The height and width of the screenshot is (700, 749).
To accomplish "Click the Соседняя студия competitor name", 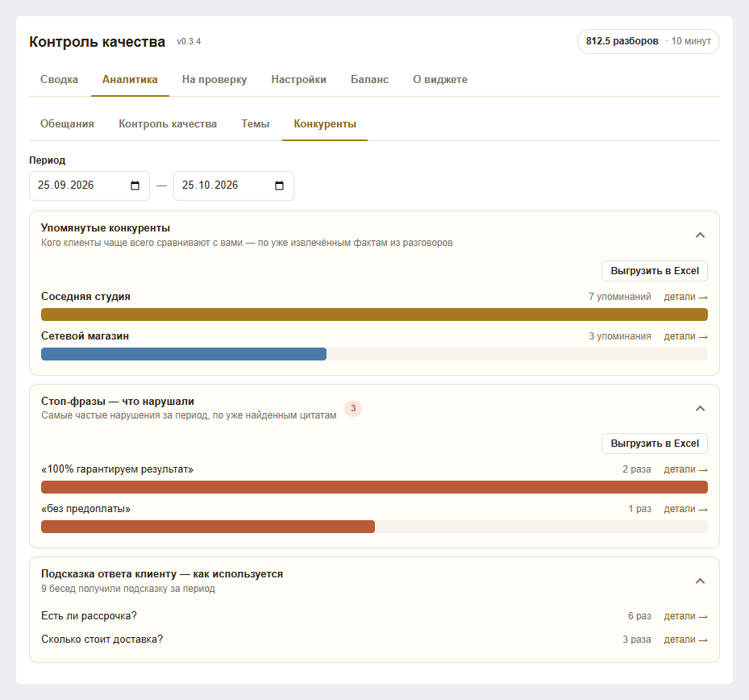I will pyautogui.click(x=85, y=296).
